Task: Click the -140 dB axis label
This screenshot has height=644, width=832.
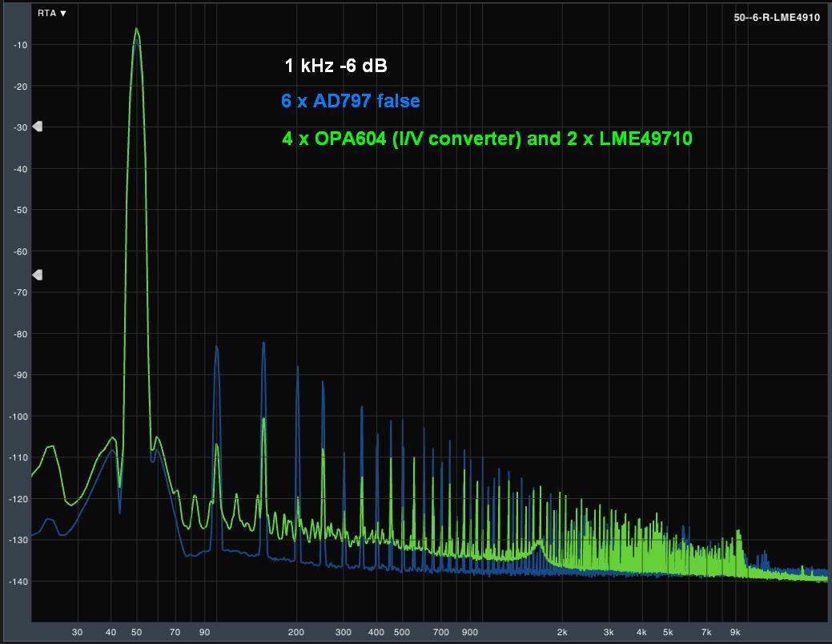Action: pos(18,582)
